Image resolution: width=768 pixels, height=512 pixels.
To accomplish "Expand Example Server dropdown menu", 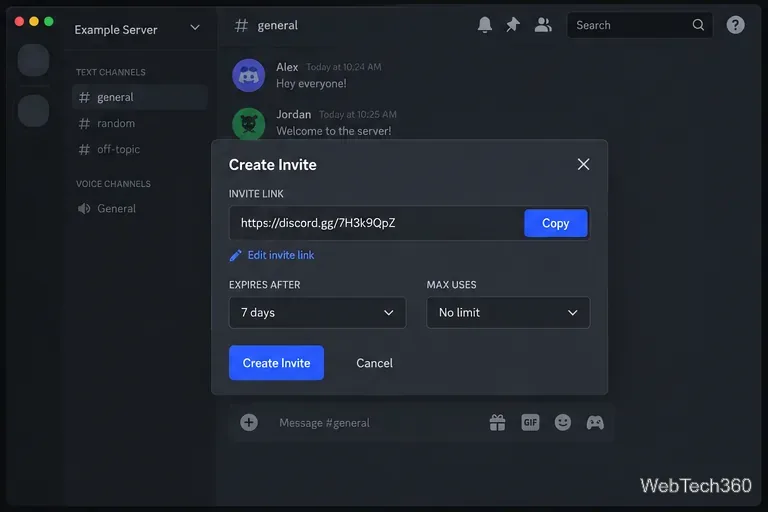I will click(x=195, y=27).
